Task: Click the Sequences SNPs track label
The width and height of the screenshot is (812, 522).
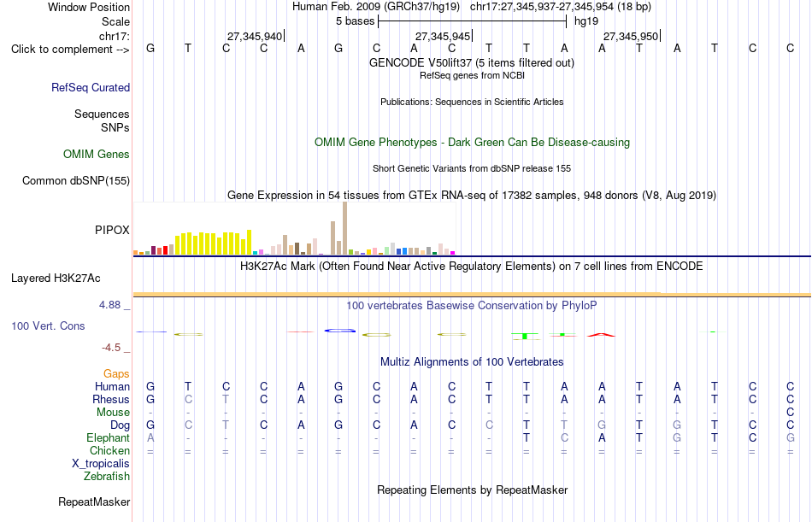Action: tap(102, 120)
